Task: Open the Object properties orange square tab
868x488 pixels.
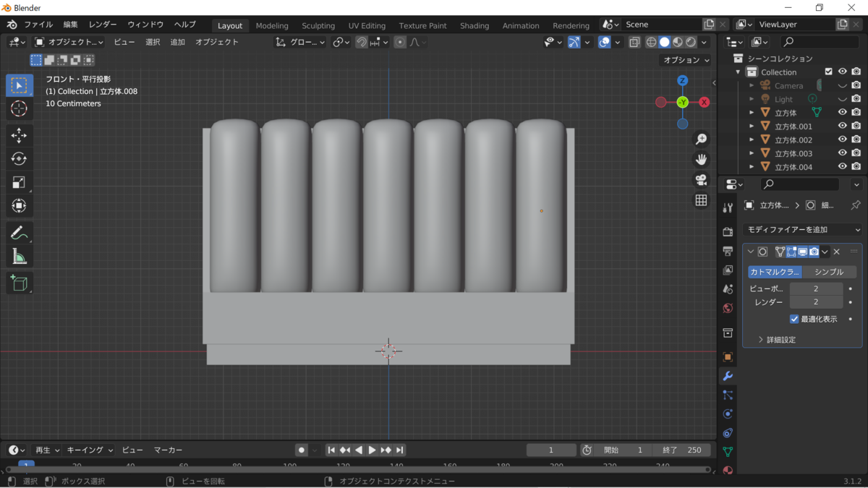Action: (728, 357)
